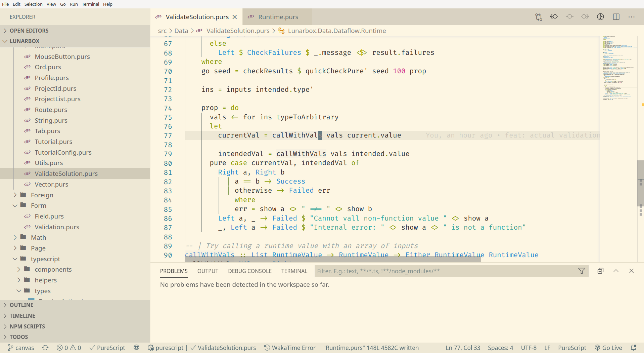Expand the TODOS section
The width and height of the screenshot is (644, 353).
(x=75, y=337)
